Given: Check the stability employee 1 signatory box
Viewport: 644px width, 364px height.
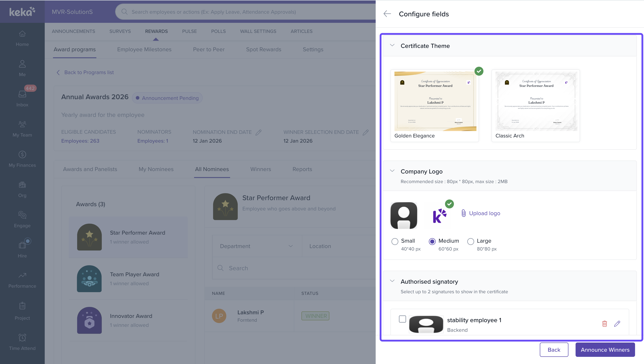Looking at the screenshot, I should [402, 319].
